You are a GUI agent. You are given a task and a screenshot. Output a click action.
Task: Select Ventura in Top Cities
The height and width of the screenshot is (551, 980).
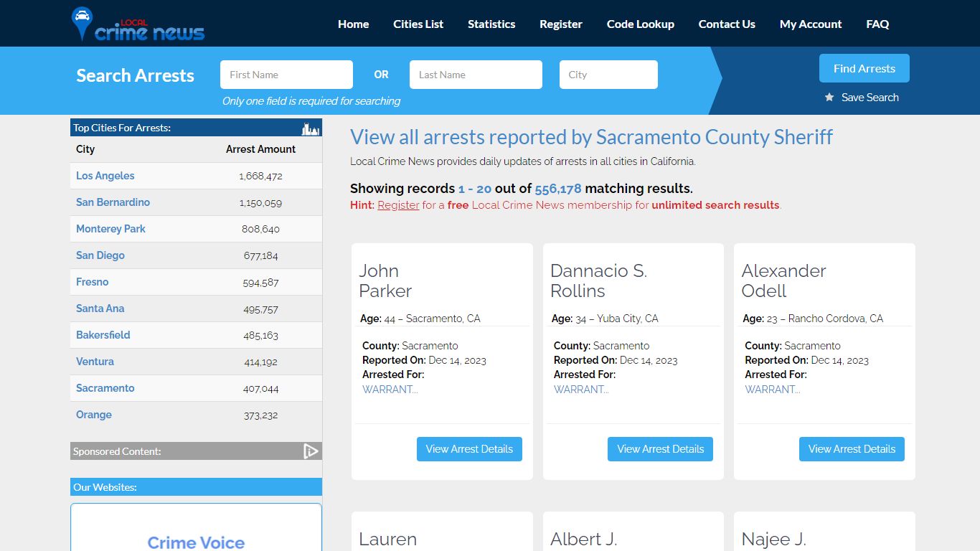(x=95, y=362)
